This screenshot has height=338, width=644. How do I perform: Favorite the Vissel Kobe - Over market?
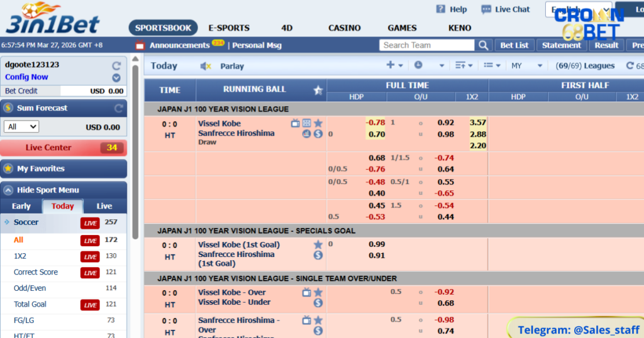[x=318, y=293]
